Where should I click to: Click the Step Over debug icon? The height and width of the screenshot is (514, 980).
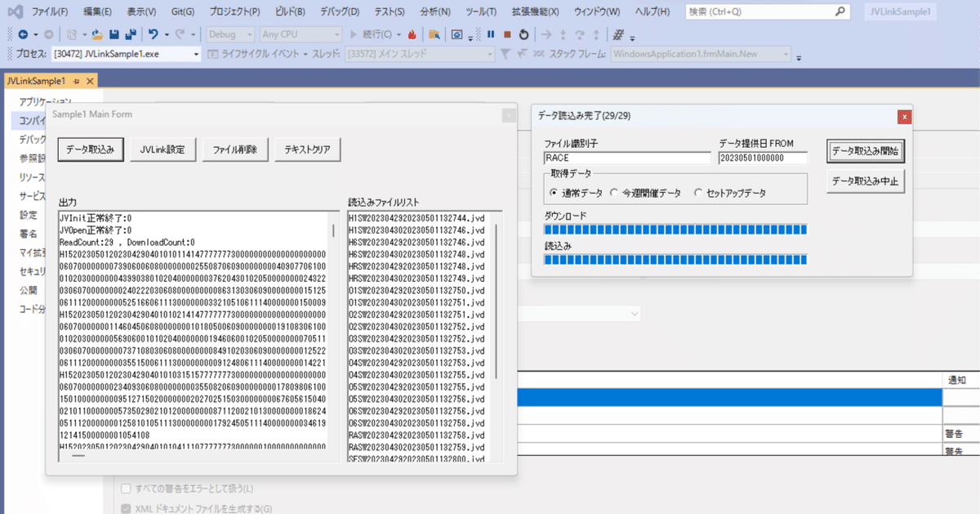tap(579, 34)
